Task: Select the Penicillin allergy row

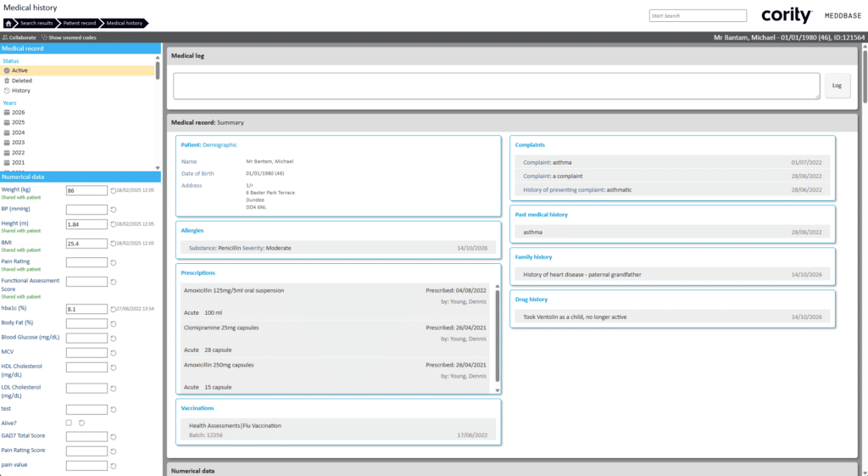Action: (338, 248)
